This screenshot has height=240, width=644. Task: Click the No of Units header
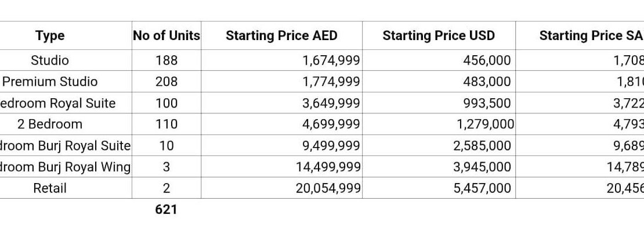[x=167, y=35]
